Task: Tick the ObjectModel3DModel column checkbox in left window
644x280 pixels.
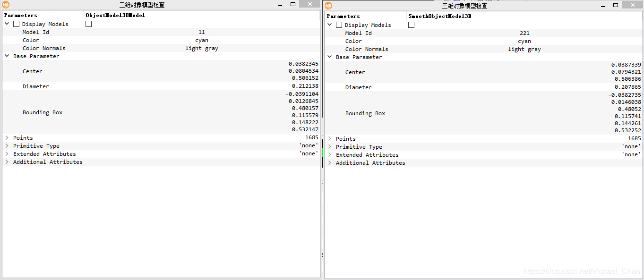Action: click(x=88, y=24)
